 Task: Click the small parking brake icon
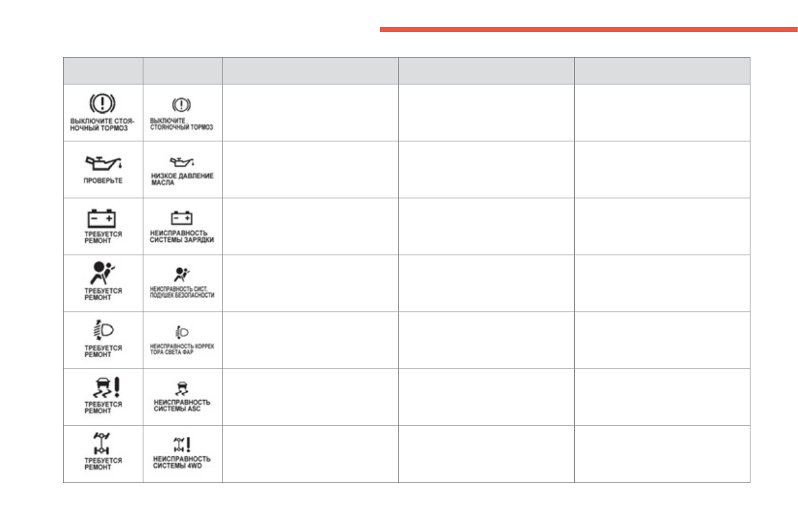point(182,105)
